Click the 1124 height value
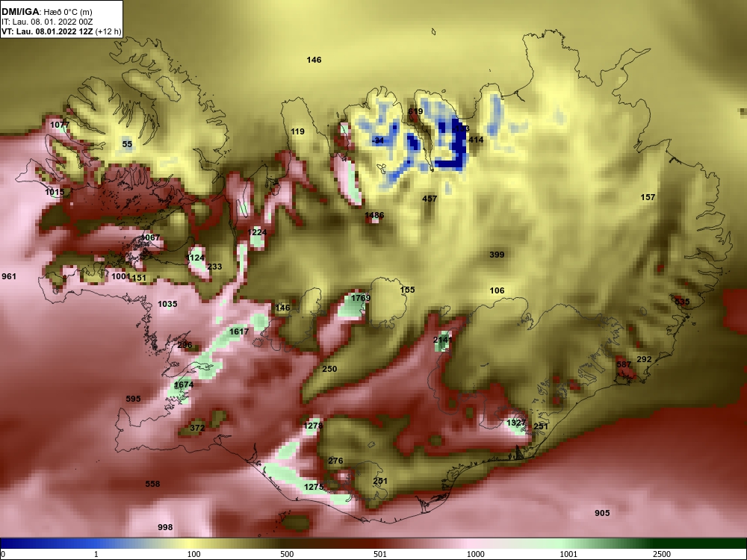The width and height of the screenshot is (747, 560). tap(195, 258)
